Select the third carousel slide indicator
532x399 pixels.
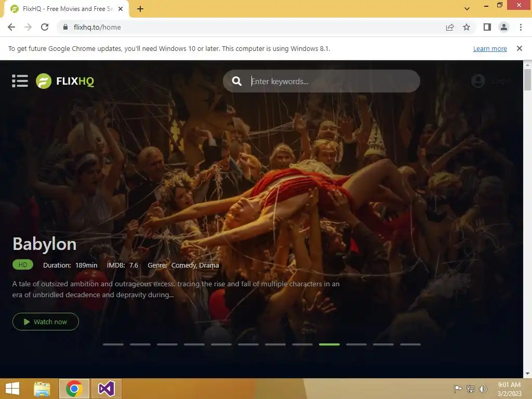(167, 344)
